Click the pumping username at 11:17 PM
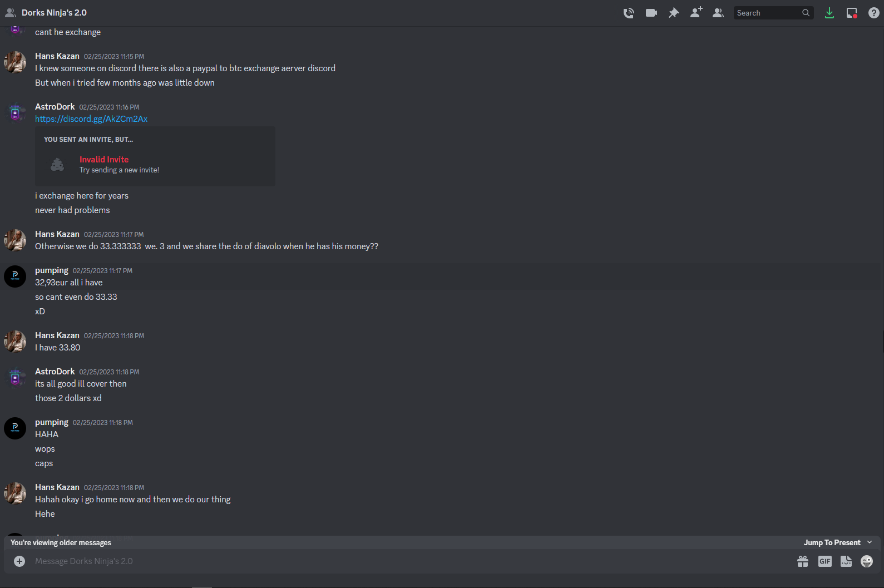This screenshot has width=884, height=588. [x=52, y=270]
